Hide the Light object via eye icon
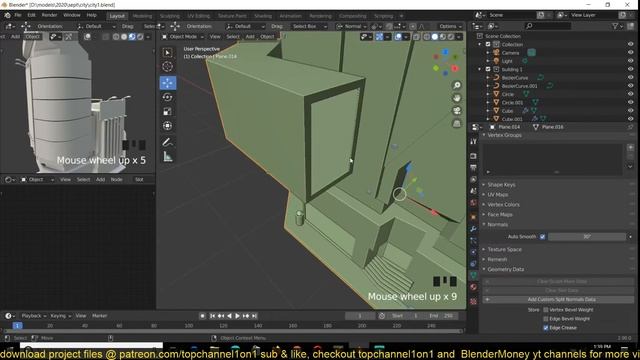This screenshot has height=360, width=640. click(x=631, y=61)
